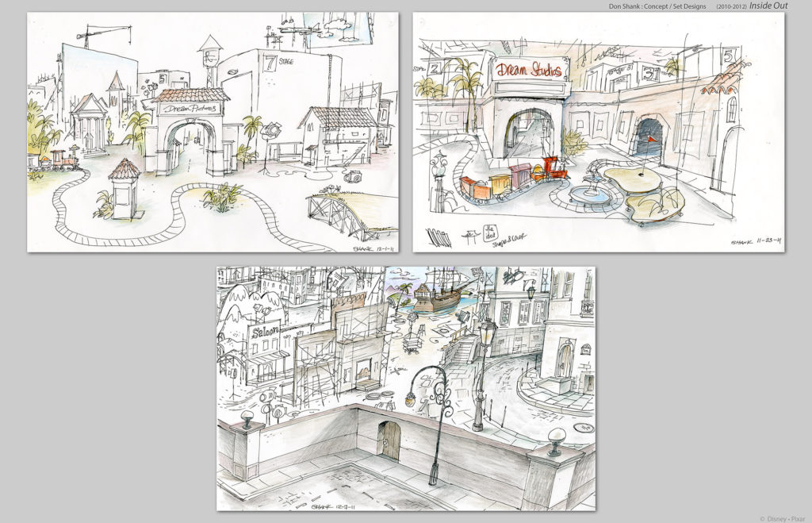Open the Saloon backlot street sketch

[406, 389]
